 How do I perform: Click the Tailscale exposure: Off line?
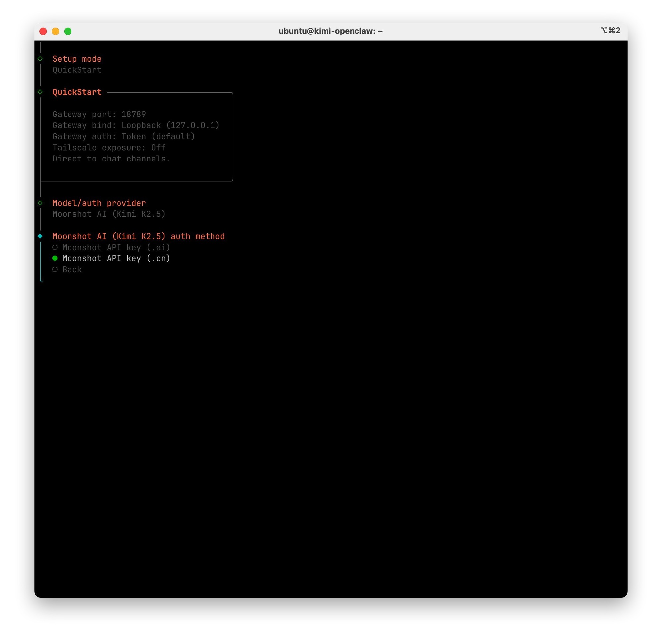pos(109,148)
